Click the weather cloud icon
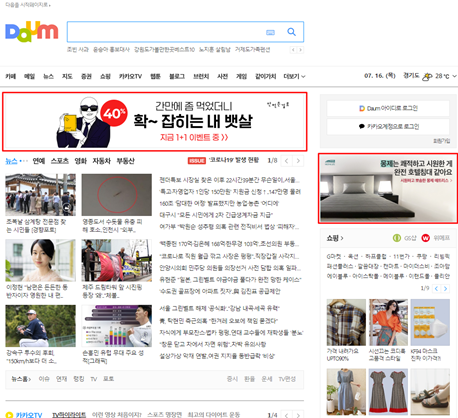The height and width of the screenshot is (418, 458). [x=427, y=76]
